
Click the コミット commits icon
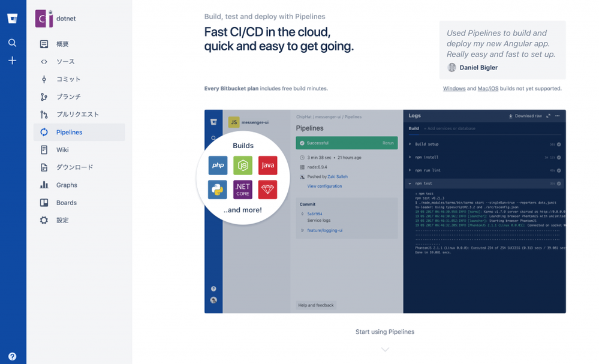[x=44, y=79]
